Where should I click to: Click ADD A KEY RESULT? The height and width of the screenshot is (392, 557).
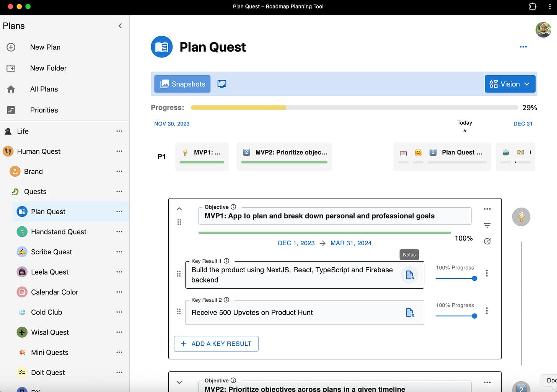216,343
